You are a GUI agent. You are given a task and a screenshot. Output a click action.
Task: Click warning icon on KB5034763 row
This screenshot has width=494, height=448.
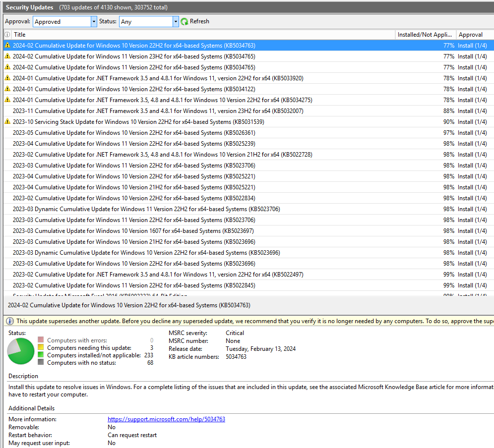coord(7,45)
